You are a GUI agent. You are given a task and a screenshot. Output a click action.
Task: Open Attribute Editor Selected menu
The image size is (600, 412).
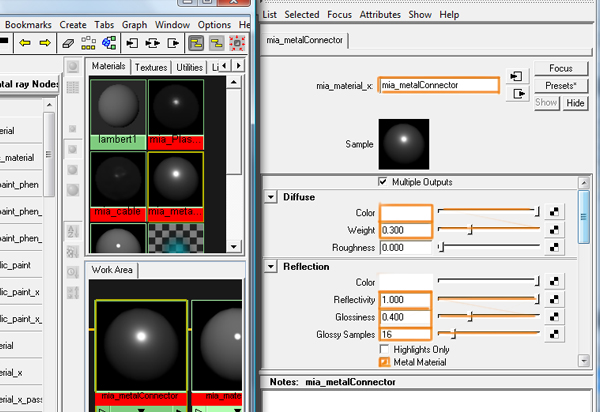coord(302,15)
